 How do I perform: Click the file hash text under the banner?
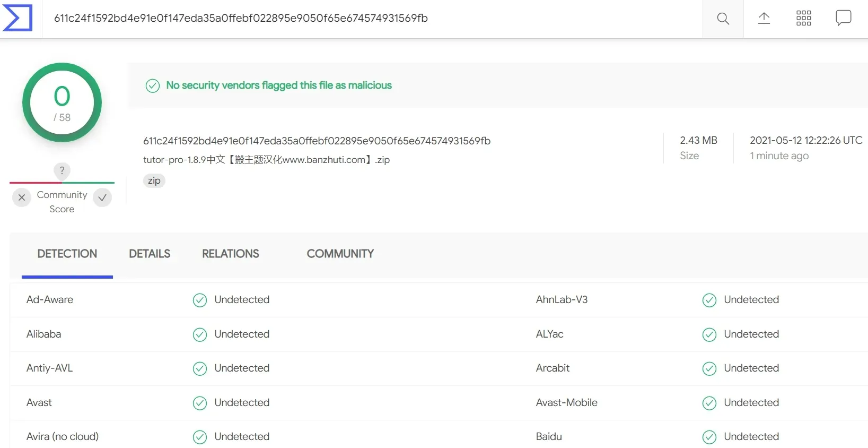pyautogui.click(x=317, y=141)
